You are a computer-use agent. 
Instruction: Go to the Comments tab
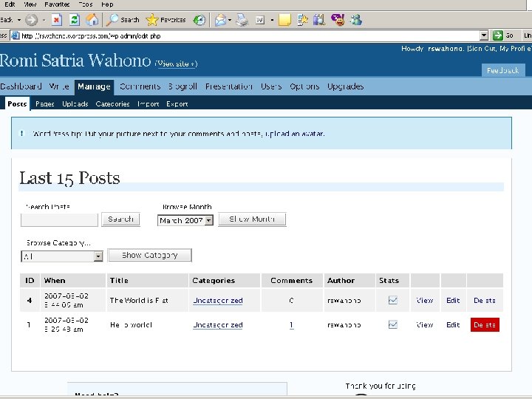pos(140,86)
